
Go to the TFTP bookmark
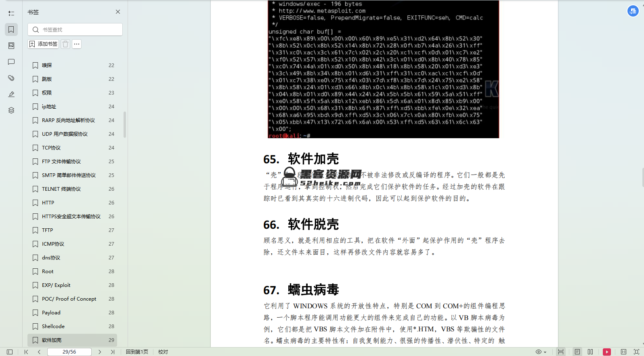(x=72, y=230)
